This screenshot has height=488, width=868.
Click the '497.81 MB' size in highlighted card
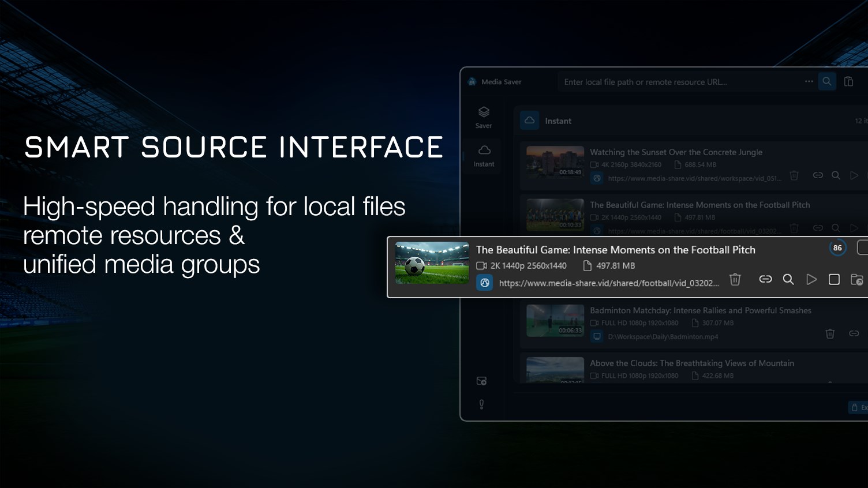pyautogui.click(x=615, y=266)
